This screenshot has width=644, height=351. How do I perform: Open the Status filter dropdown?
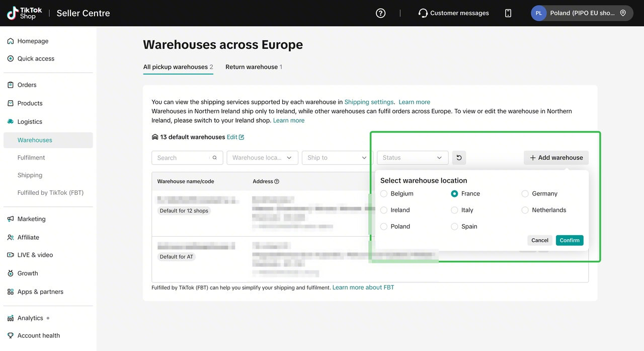(413, 158)
